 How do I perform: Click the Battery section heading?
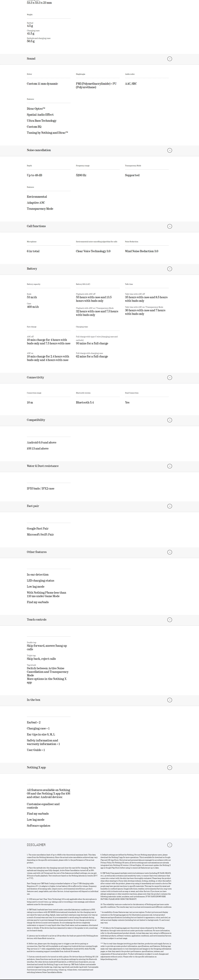point(32,269)
